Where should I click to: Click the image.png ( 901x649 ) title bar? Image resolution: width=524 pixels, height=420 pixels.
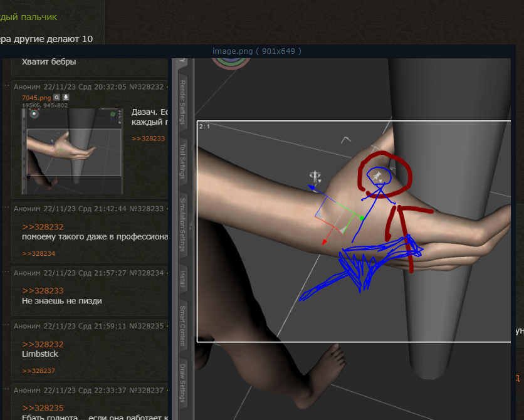[x=256, y=51]
